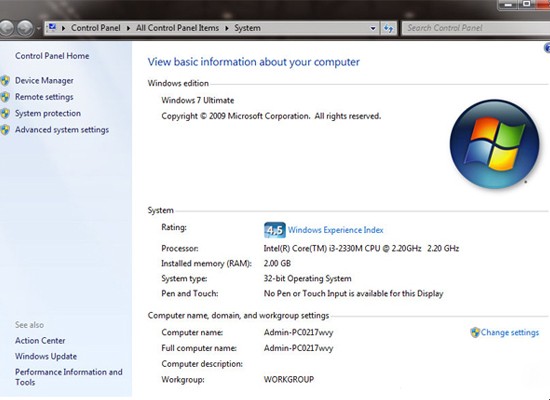Click the refresh icon beside address bar
Viewport: 550px width, 400px height.
(388, 28)
